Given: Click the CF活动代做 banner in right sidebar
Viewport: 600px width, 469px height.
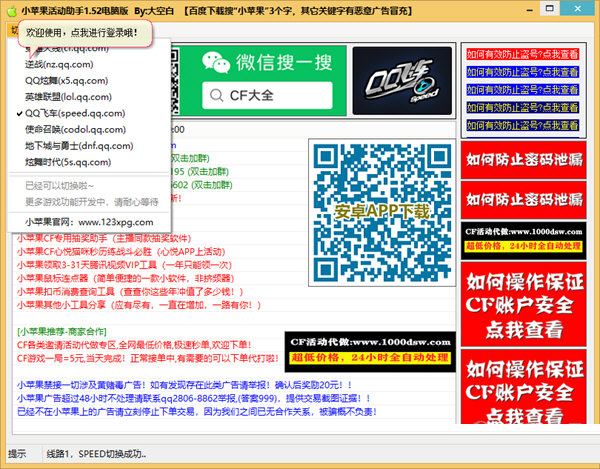Looking at the screenshot, I should click(x=524, y=240).
